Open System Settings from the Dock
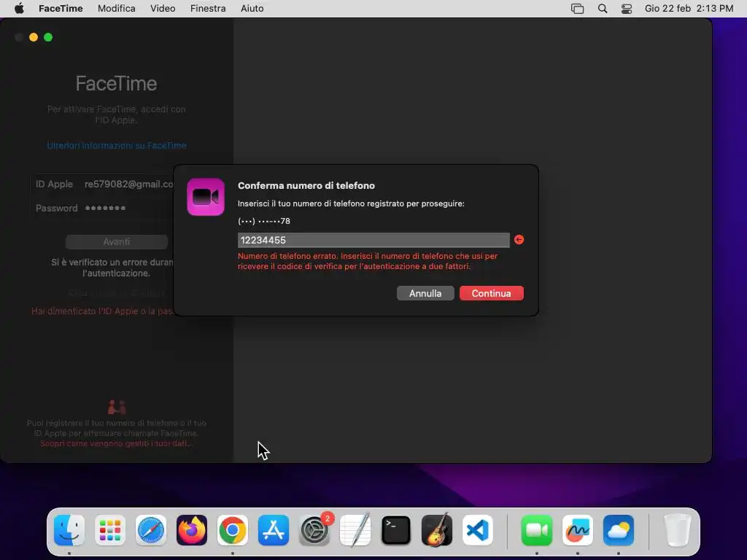This screenshot has height=560, width=747. pyautogui.click(x=314, y=530)
